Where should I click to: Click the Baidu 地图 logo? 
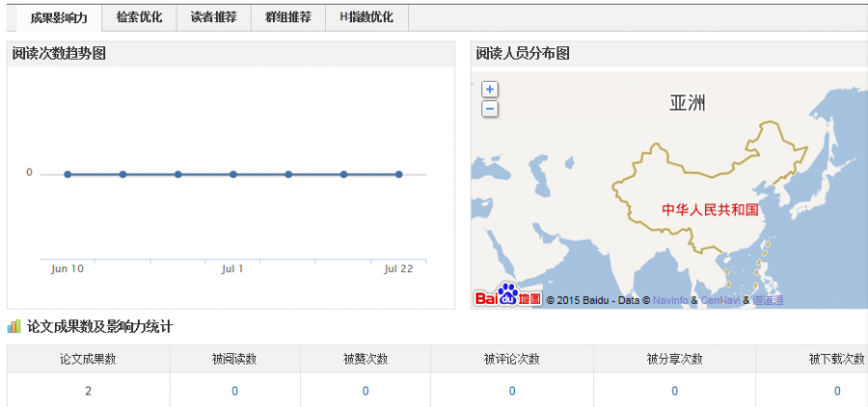click(x=507, y=294)
